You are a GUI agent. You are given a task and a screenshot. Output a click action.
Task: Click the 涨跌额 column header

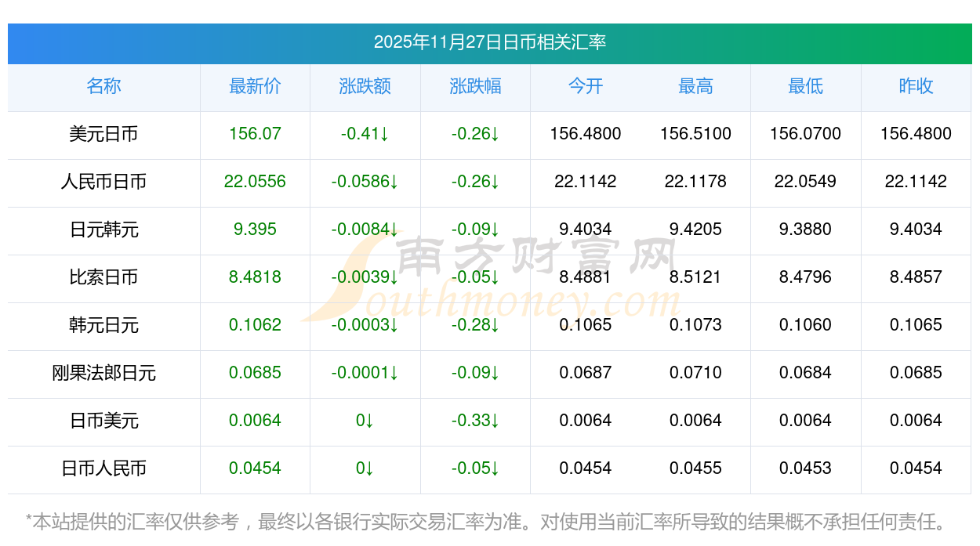tap(365, 86)
